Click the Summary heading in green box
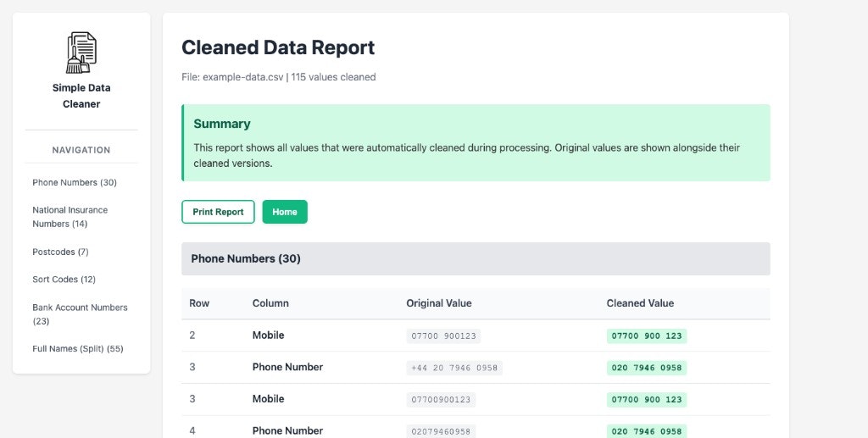 [x=222, y=124]
